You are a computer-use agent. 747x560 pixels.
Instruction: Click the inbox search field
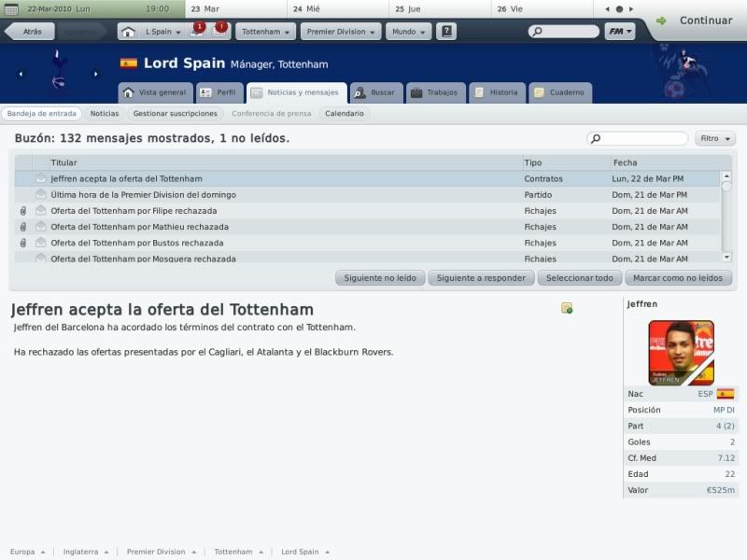point(638,138)
